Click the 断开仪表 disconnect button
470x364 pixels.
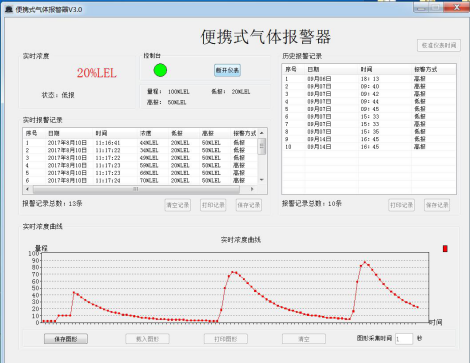pos(227,70)
